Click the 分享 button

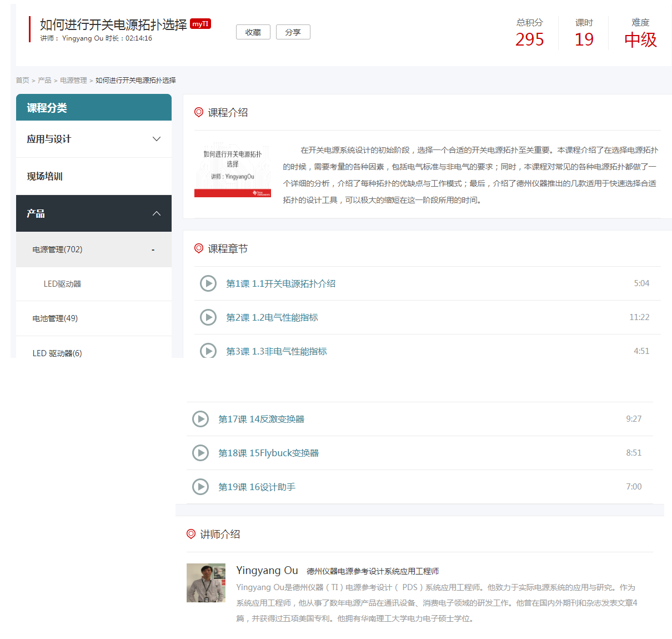(x=293, y=32)
